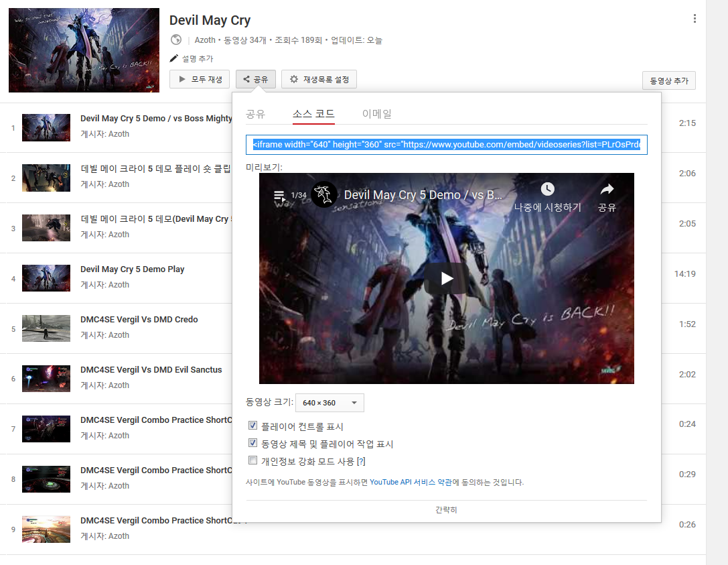This screenshot has height=565, width=728.
Task: Switch to the 공유 tab
Action: (256, 114)
